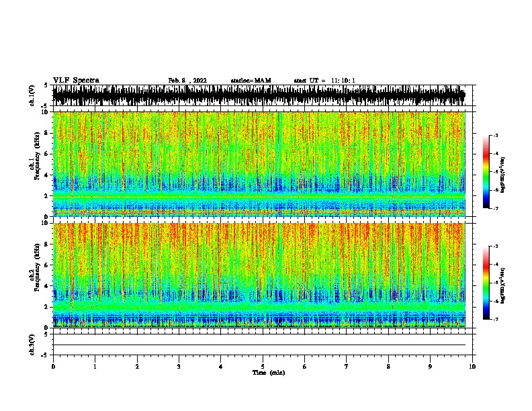Image resolution: width=532 pixels, height=411 pixels.
Task: Click the lower 'log(PSD)' color bar label
Action: point(503,286)
